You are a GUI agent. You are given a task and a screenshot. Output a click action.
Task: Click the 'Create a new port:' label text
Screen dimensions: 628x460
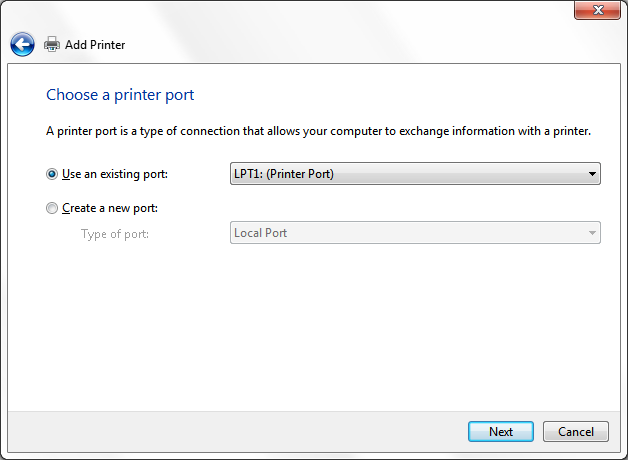[110, 208]
